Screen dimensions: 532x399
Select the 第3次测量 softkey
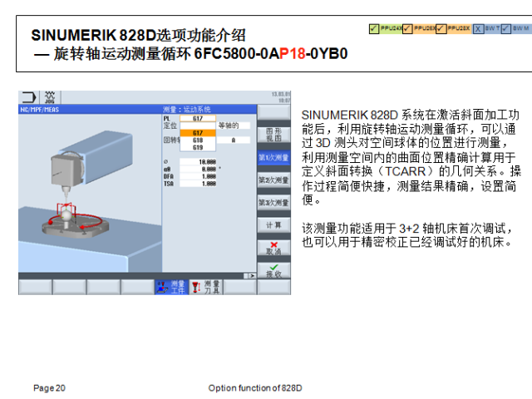pyautogui.click(x=273, y=203)
